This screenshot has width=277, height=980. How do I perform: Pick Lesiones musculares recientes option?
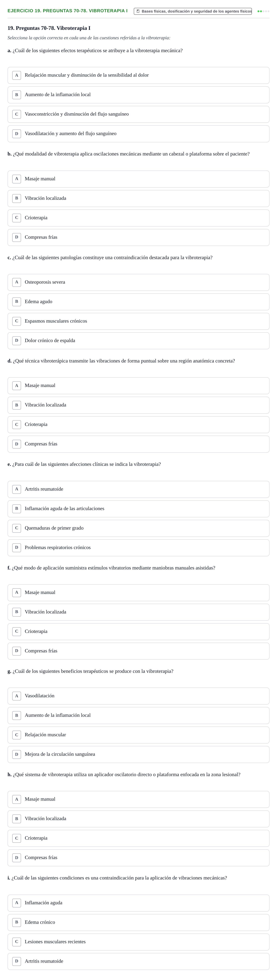click(138, 942)
